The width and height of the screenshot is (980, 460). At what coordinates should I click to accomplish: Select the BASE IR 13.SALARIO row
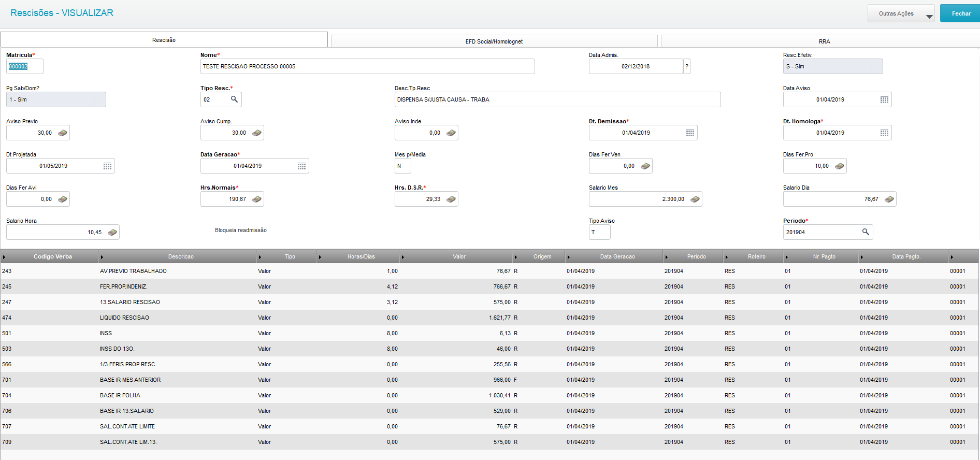489,411
